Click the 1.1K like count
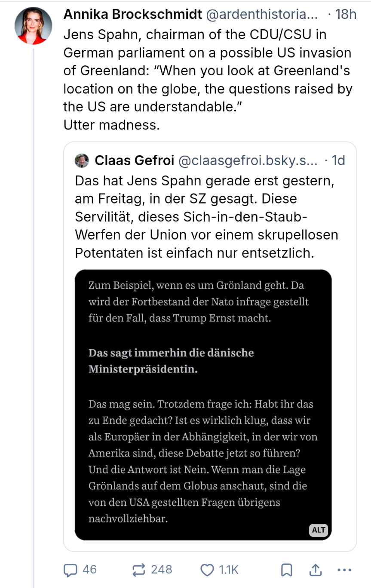Screen dimensions: 371x588 228,570
